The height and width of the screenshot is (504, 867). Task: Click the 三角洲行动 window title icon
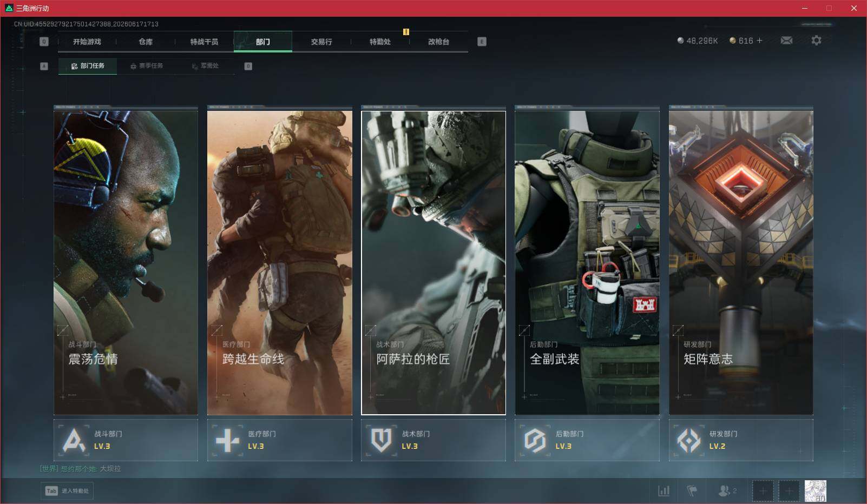click(9, 8)
